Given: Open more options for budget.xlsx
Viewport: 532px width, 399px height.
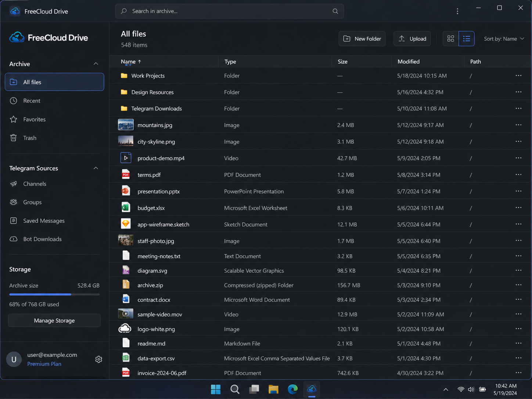Looking at the screenshot, I should [x=518, y=208].
